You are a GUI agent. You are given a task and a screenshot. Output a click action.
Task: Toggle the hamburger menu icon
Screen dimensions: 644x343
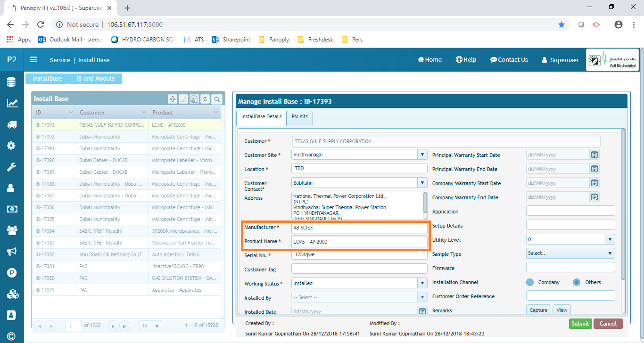pyautogui.click(x=33, y=60)
